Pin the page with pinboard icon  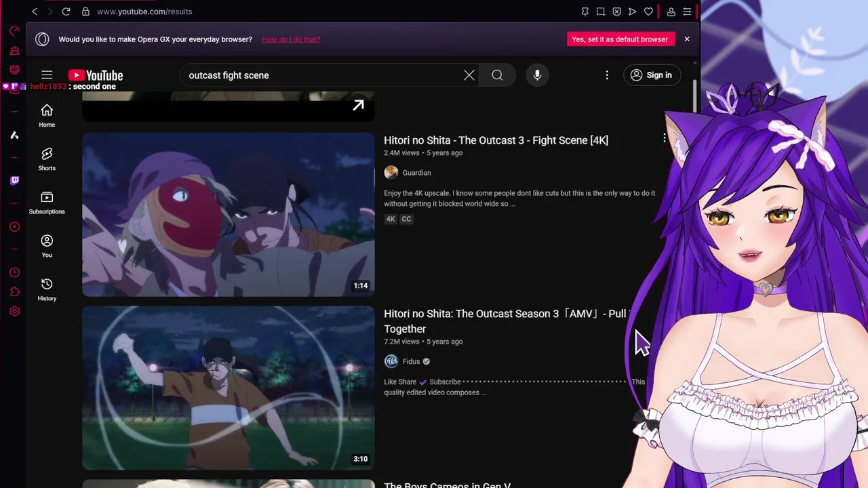coord(585,12)
